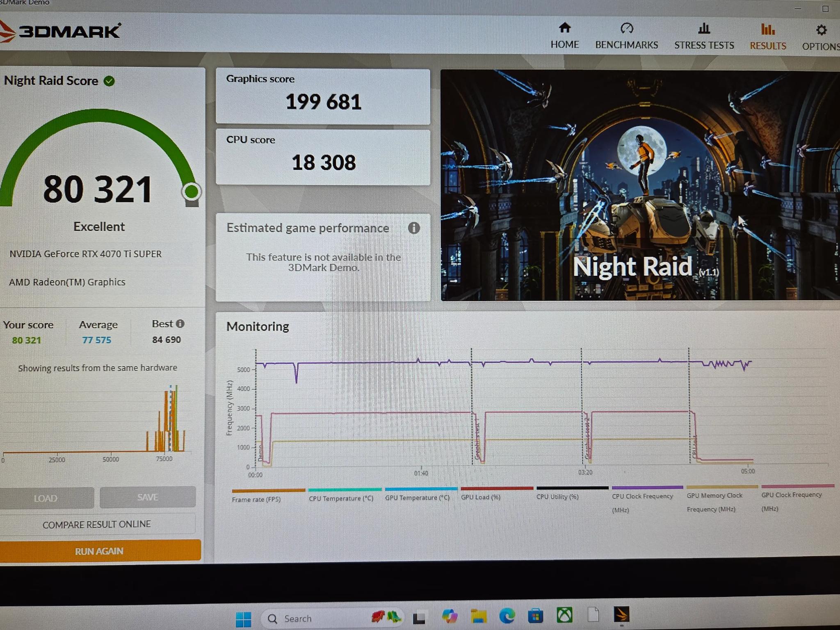The image size is (840, 630).
Task: Click Your score value 80 321
Action: (x=27, y=340)
